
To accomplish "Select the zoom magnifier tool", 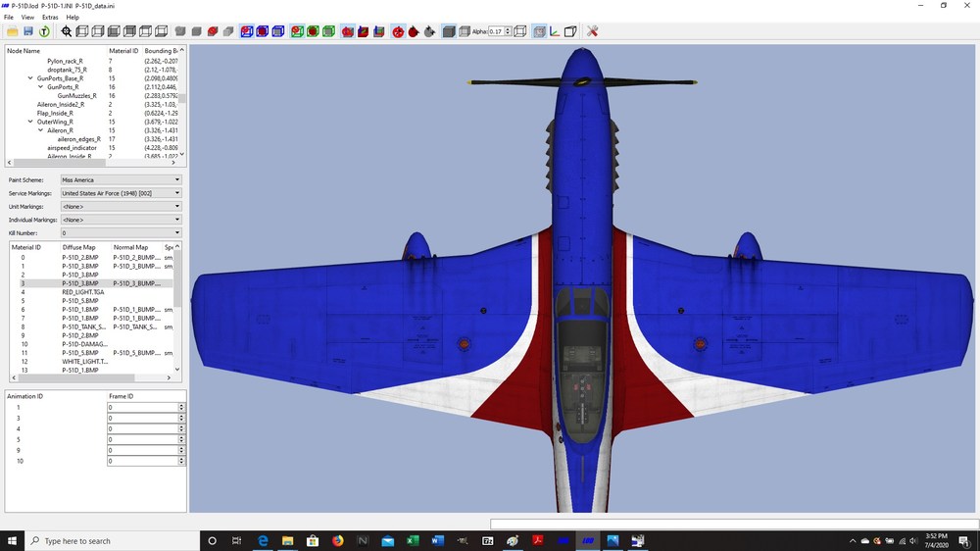I will pos(67,31).
